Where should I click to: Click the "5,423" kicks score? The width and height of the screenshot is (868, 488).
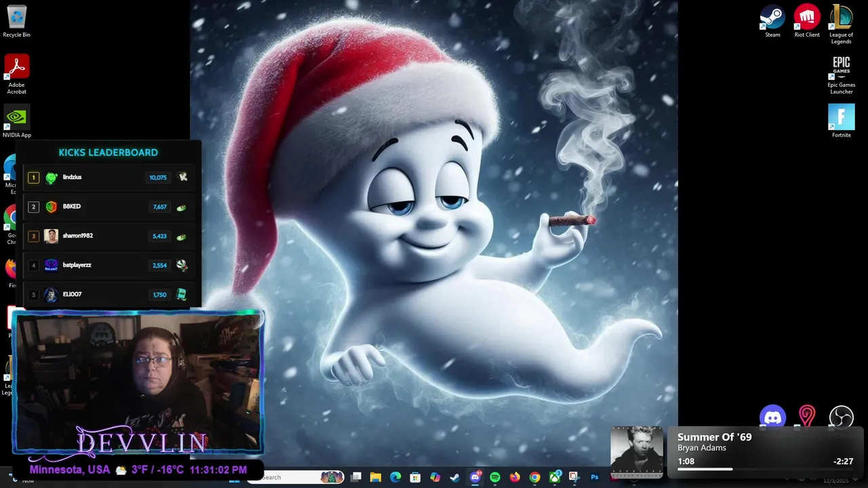(x=159, y=237)
